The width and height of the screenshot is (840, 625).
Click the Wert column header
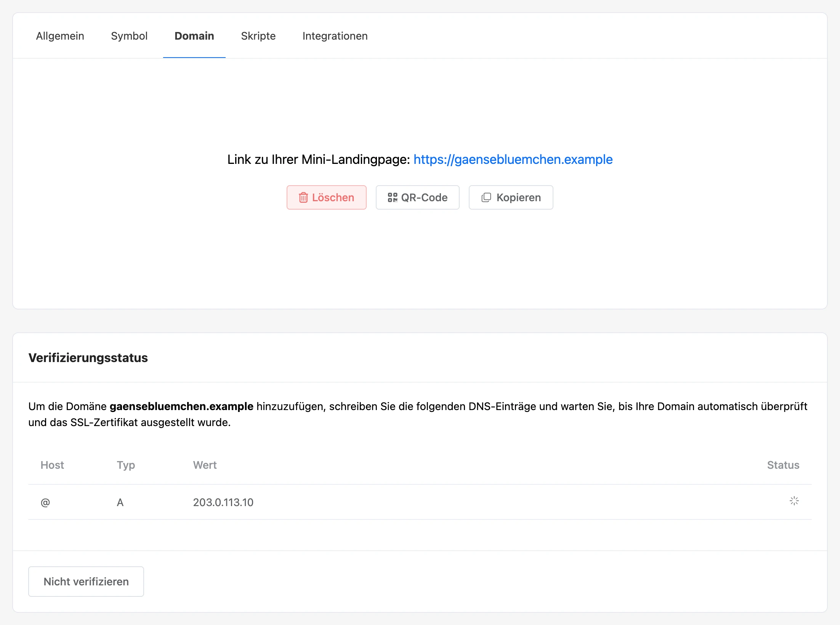point(205,465)
